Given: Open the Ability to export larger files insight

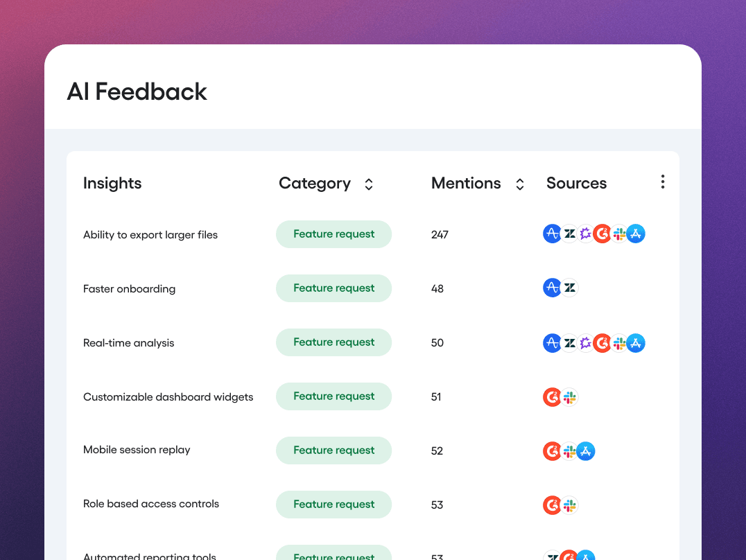Looking at the screenshot, I should (150, 234).
